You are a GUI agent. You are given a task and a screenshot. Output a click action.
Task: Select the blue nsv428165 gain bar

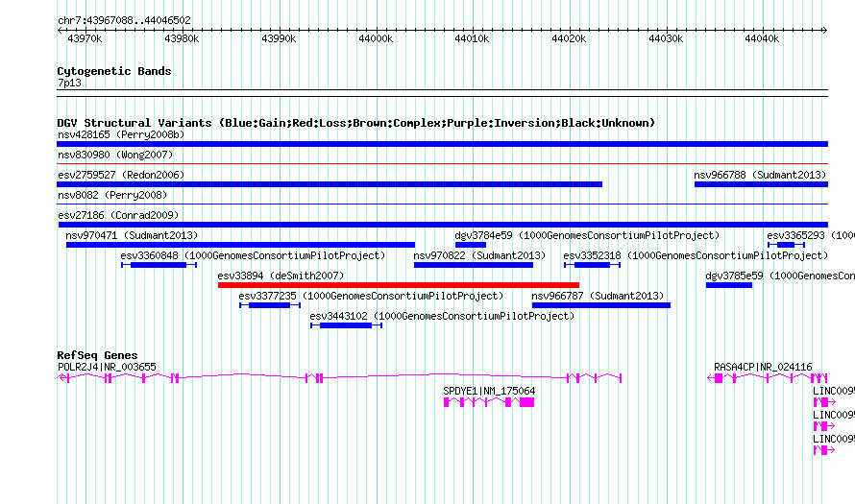(442, 144)
